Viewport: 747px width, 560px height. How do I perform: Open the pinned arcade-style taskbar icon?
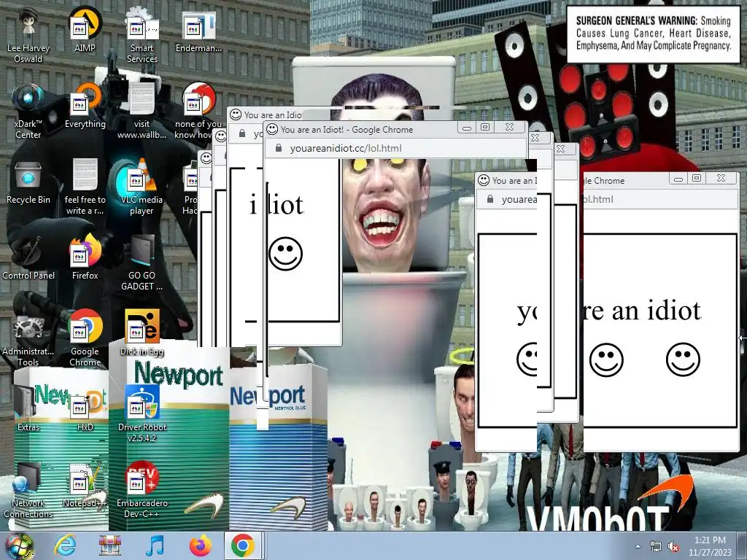pos(109,545)
